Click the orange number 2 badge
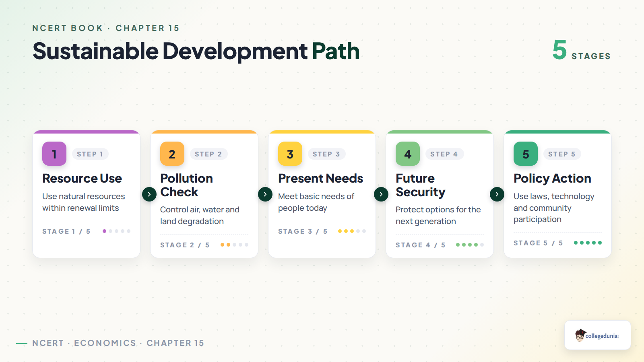This screenshot has height=362, width=644. pos(172,154)
